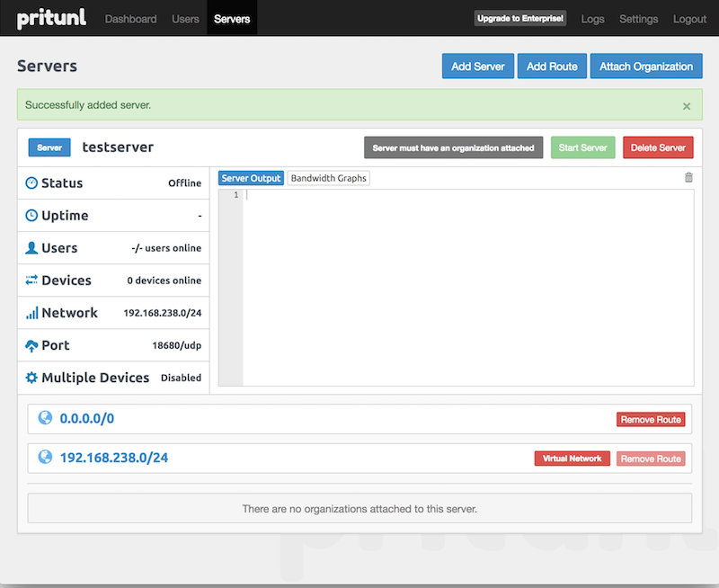
Task: Delete the testserver server
Action: click(x=658, y=147)
